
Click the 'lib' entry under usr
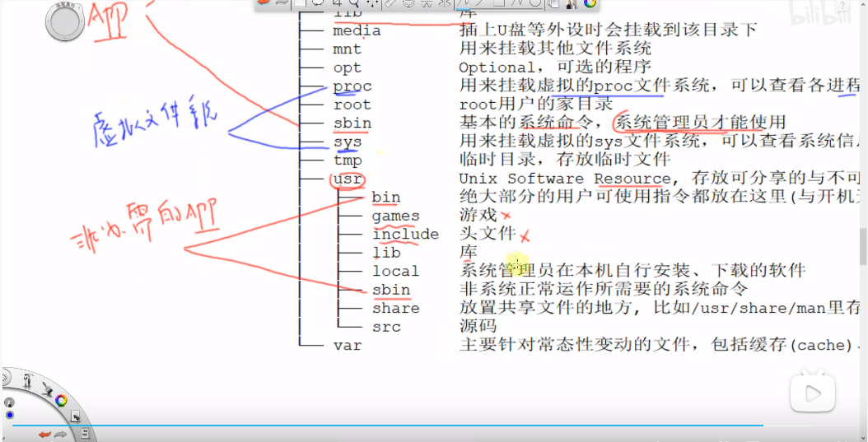tap(386, 253)
